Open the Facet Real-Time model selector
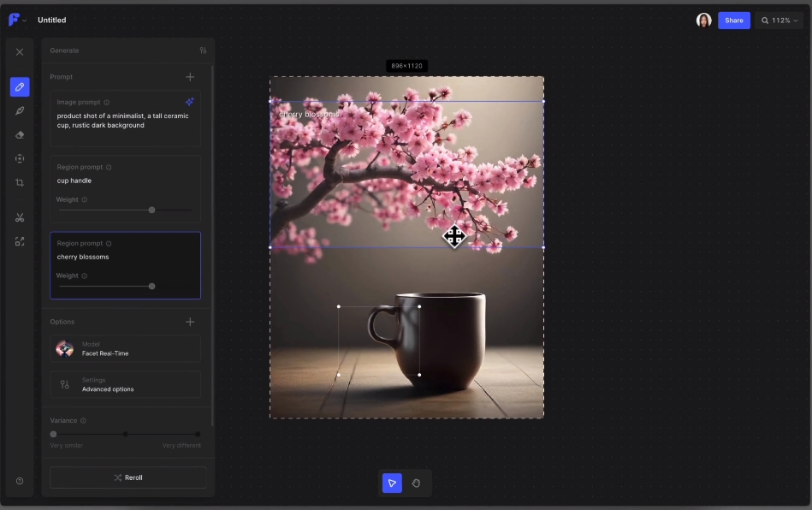The image size is (812, 510). tap(126, 348)
